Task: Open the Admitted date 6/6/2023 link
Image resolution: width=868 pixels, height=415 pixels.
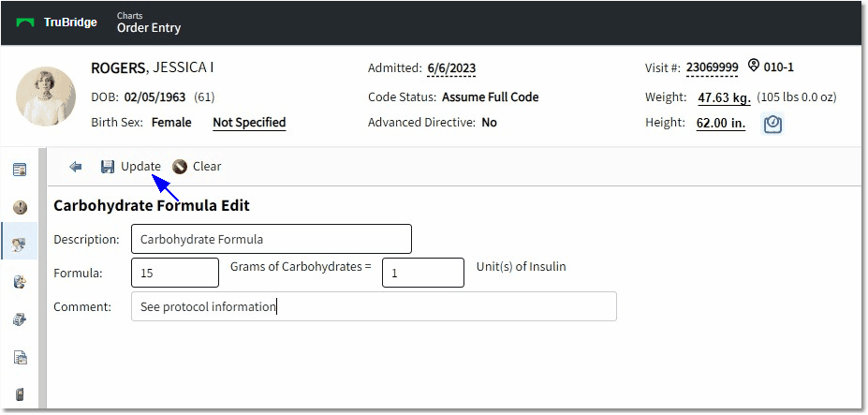Action: click(451, 68)
